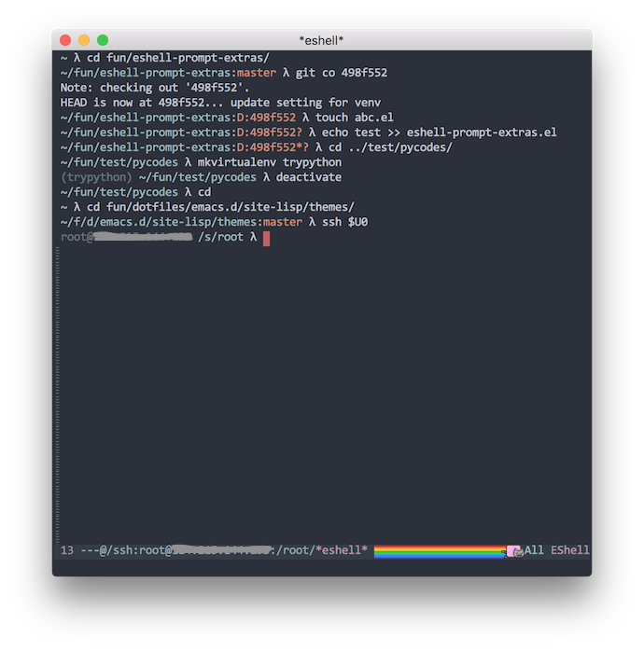Click the green zoom window button
Image resolution: width=644 pixels, height=651 pixels.
pos(103,40)
